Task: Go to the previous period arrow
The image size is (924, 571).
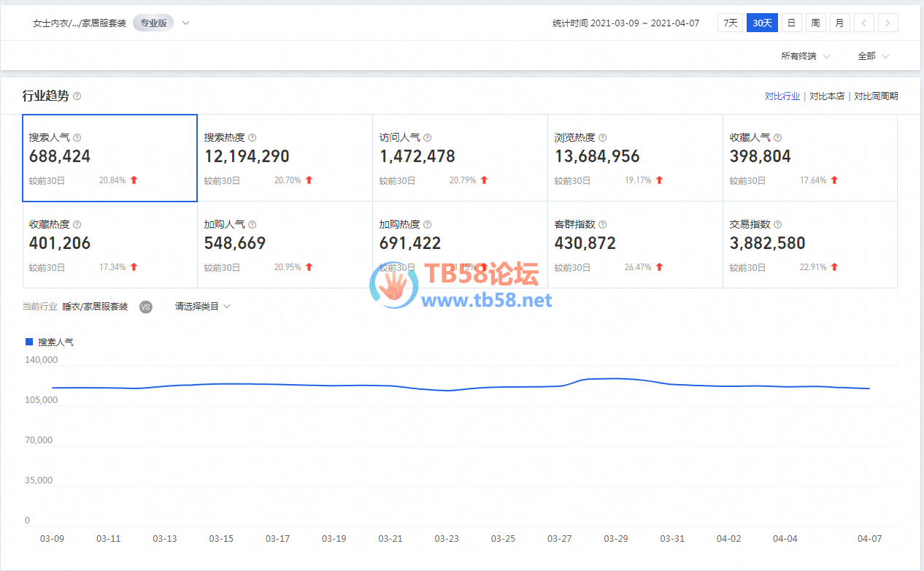Action: coord(863,23)
